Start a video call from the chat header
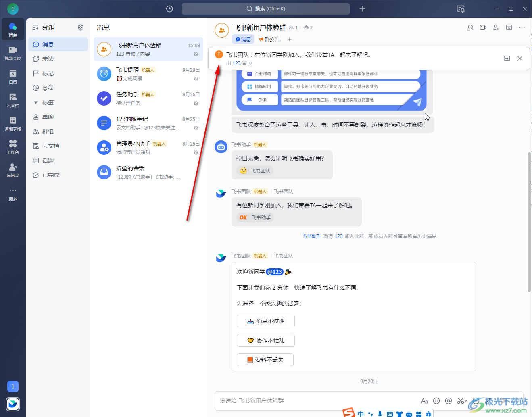The image size is (532, 417). 483,27
